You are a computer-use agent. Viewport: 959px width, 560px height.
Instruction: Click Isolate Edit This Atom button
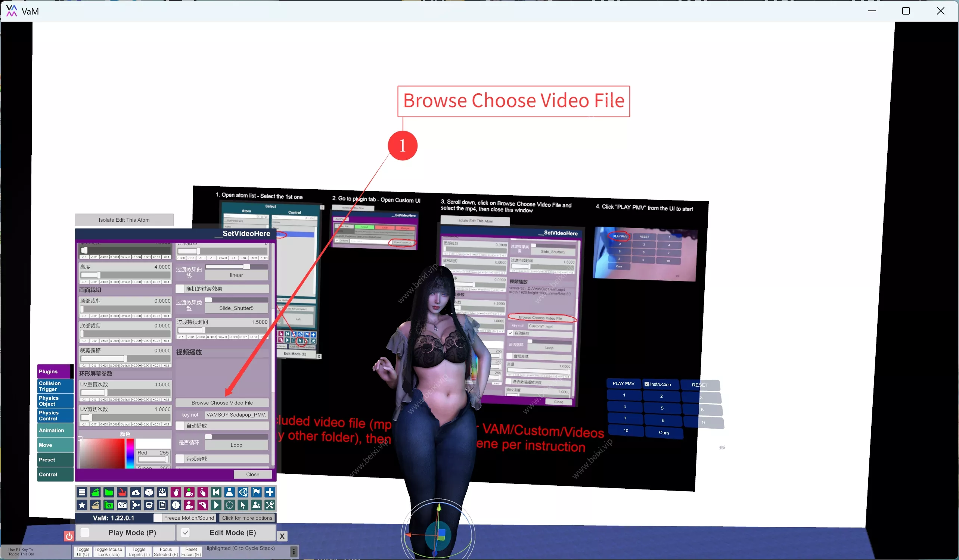coord(124,220)
